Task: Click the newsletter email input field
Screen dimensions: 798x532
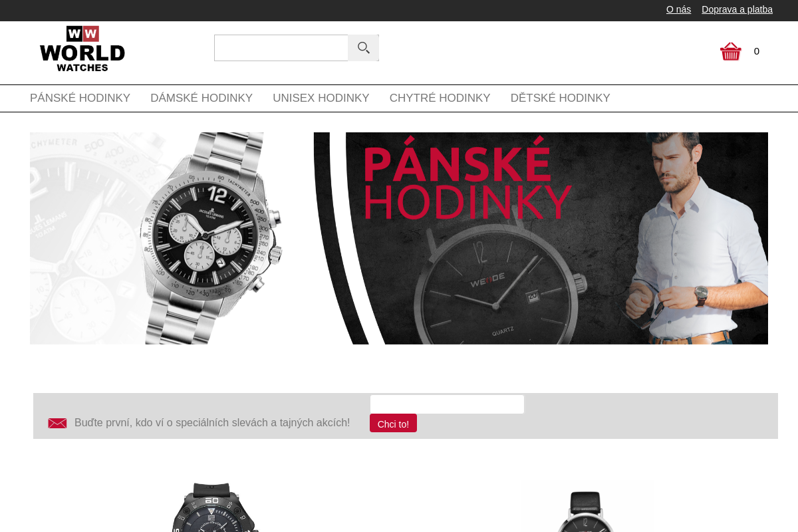Action: coord(447,404)
